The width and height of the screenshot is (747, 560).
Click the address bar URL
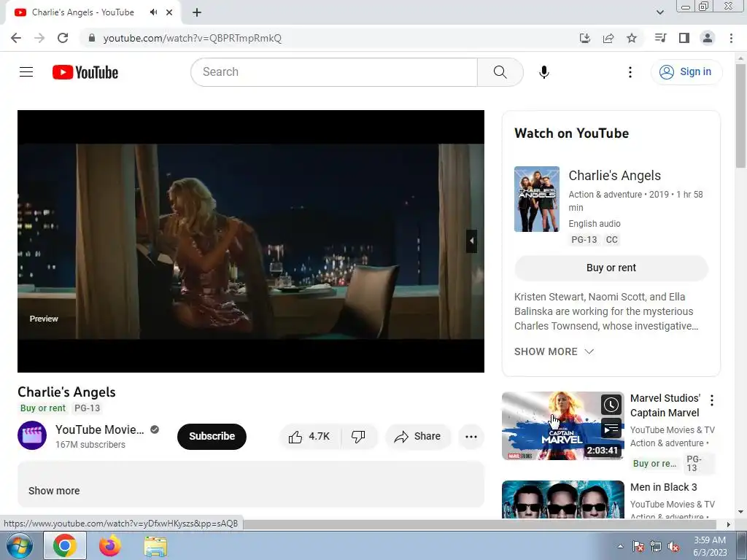(193, 38)
